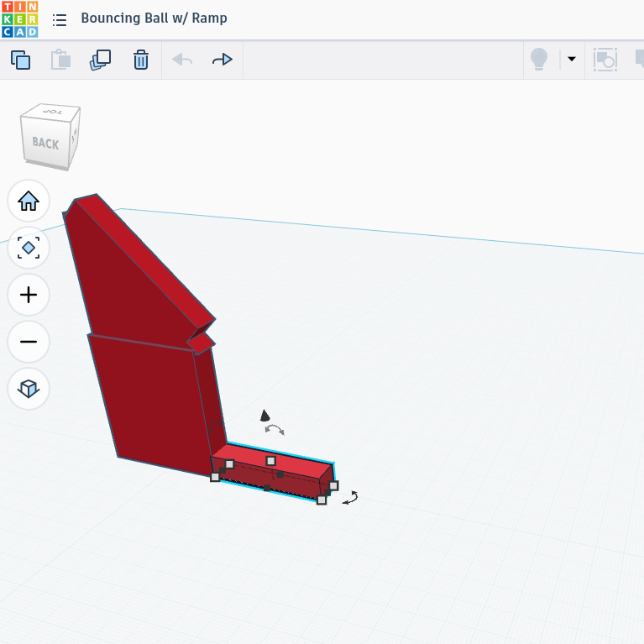Toggle the show all lightbulb icon
Screen dimensions: 644x644
pyautogui.click(x=539, y=59)
